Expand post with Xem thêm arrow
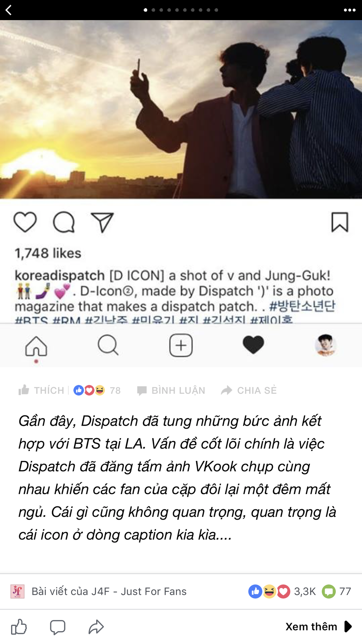Screen dimensions: 362x644 pos(319,627)
